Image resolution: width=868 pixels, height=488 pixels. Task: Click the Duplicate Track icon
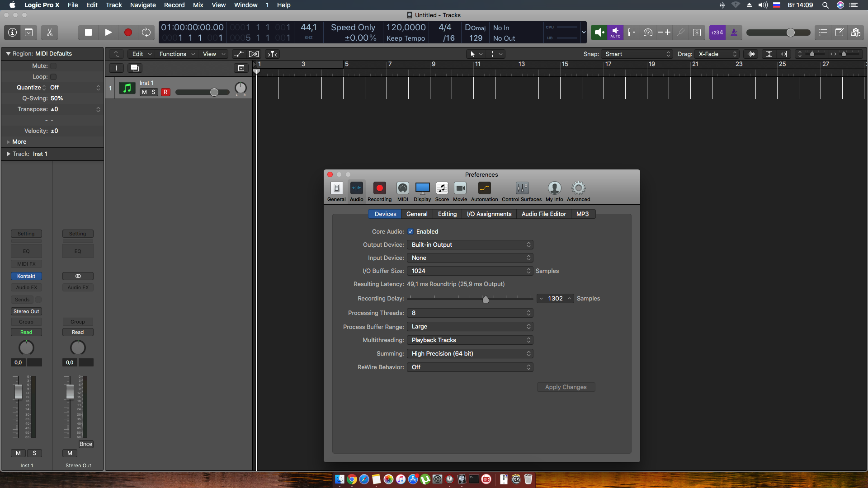135,68
